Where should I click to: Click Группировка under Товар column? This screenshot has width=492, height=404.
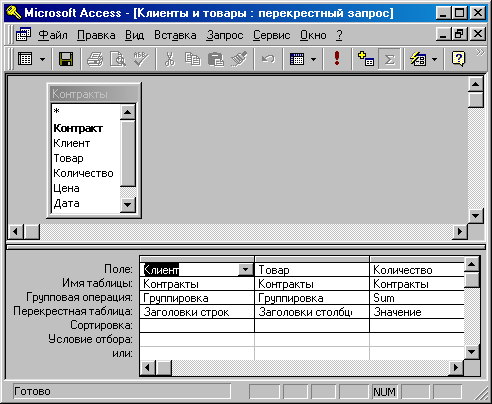312,298
